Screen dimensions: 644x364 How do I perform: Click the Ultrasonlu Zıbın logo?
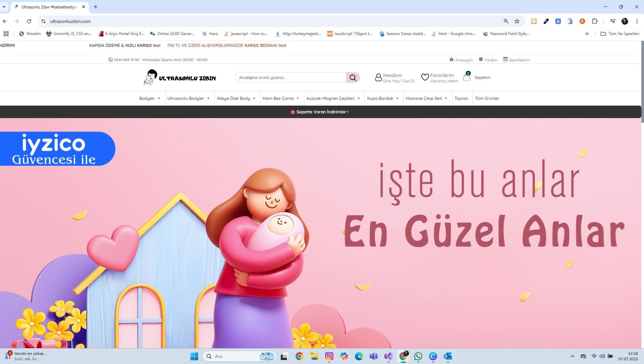click(180, 77)
